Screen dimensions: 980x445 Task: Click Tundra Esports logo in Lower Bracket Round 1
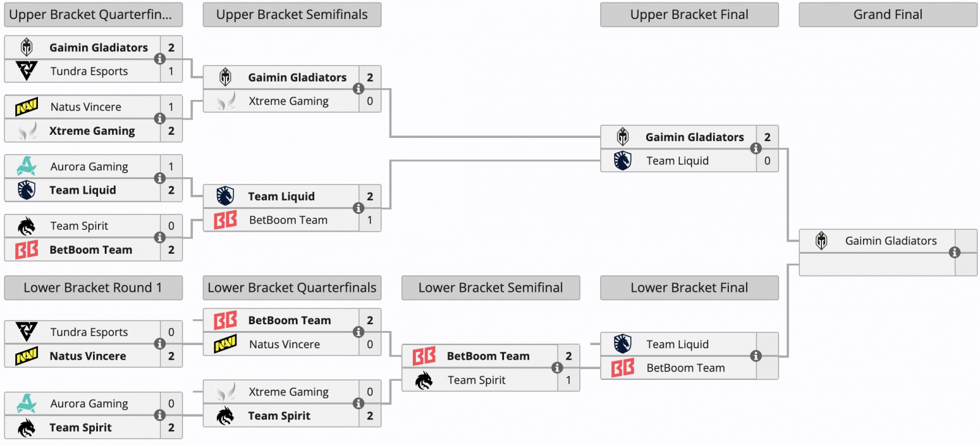tap(26, 332)
